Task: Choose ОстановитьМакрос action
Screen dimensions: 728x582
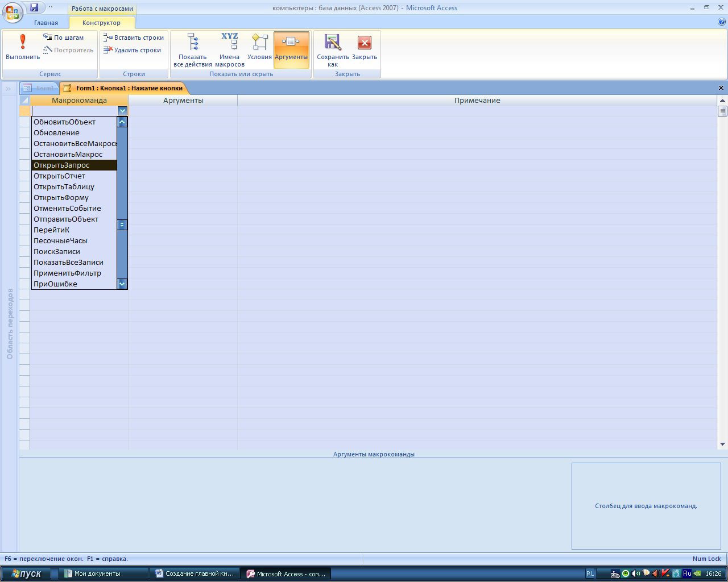Action: tap(74, 154)
